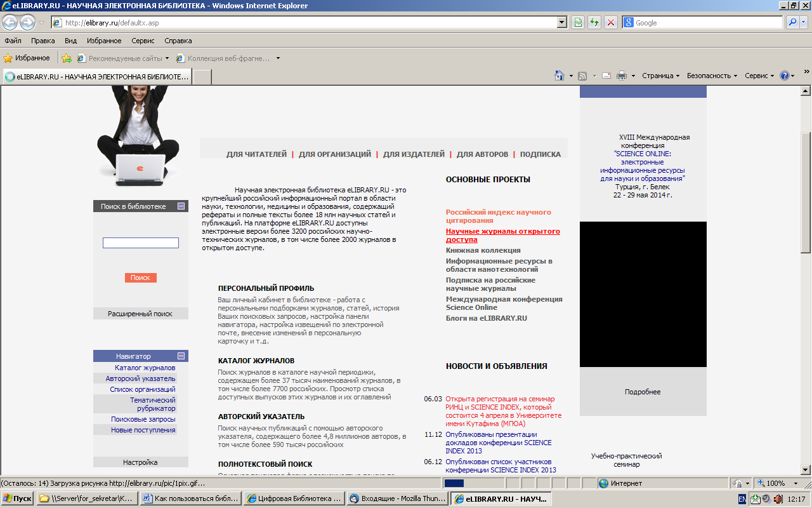Click the Home page house icon
This screenshot has width=812, height=508.
pos(559,76)
